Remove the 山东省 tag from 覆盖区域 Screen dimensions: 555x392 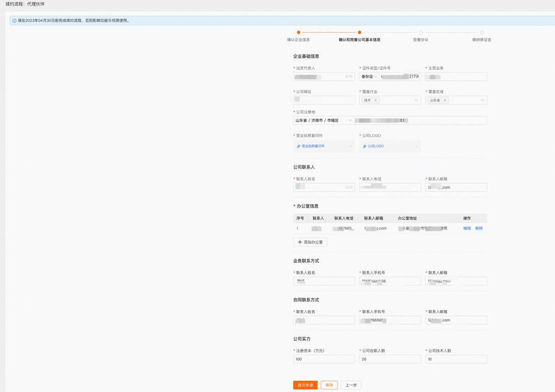click(x=445, y=100)
